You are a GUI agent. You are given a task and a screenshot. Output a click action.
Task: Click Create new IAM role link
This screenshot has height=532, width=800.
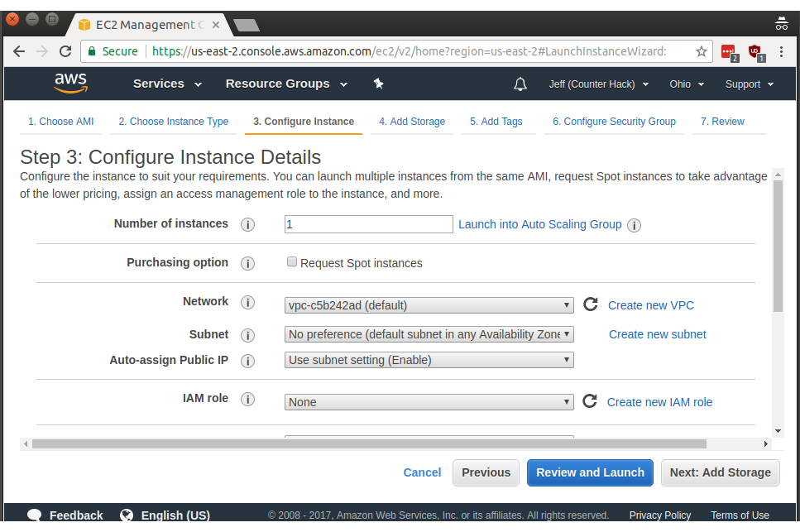coord(659,402)
